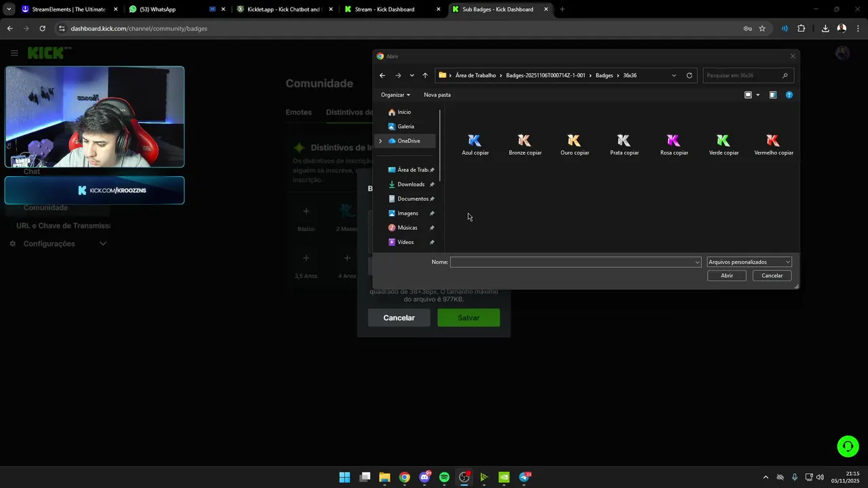
Task: Open Discord from taskbar
Action: coord(425,477)
